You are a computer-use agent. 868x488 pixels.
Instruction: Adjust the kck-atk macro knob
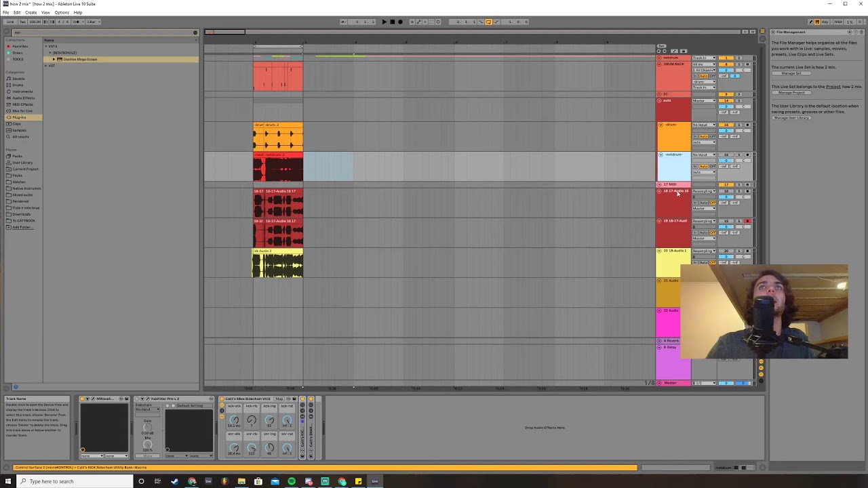click(x=234, y=420)
